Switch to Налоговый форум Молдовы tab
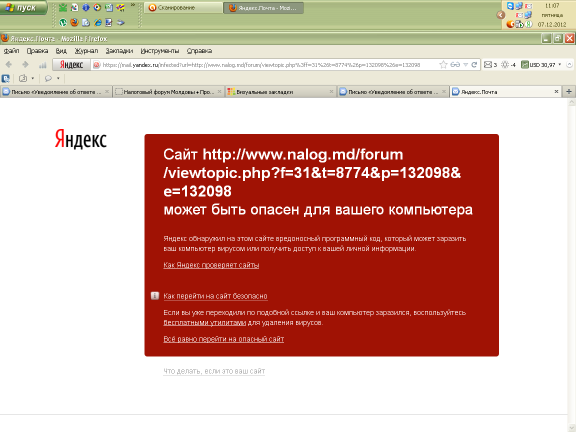576x432 pixels. (x=168, y=92)
